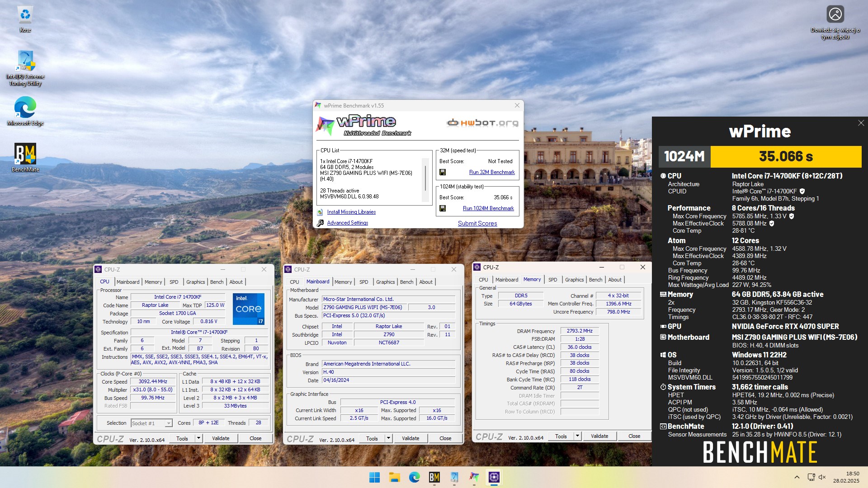
Task: Click the Multiplier x31.0 value
Action: [153, 389]
